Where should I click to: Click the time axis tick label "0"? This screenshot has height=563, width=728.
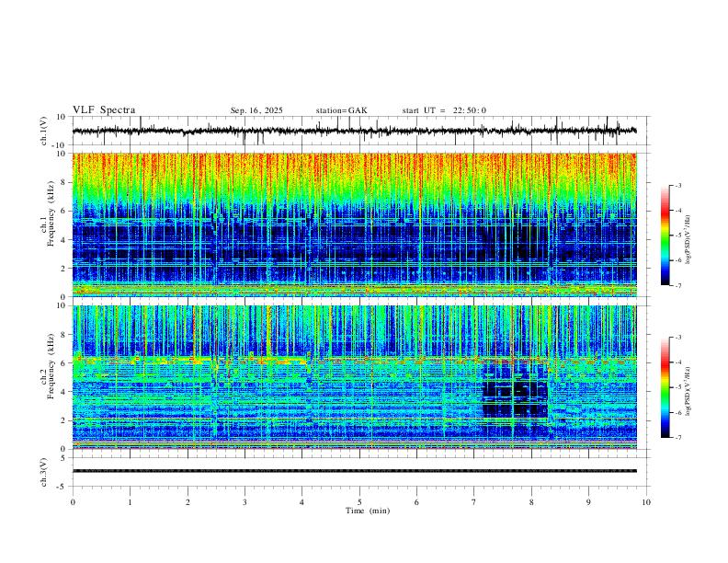73,502
